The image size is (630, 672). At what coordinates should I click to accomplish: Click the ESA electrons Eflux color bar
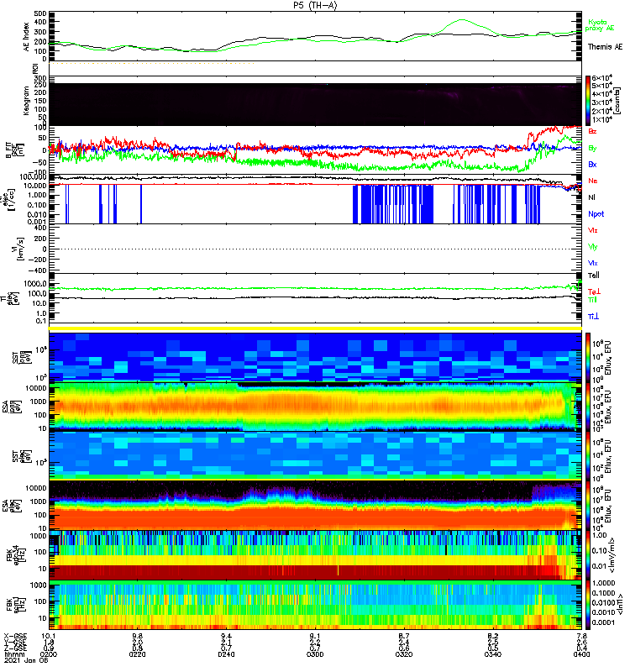tap(588, 506)
